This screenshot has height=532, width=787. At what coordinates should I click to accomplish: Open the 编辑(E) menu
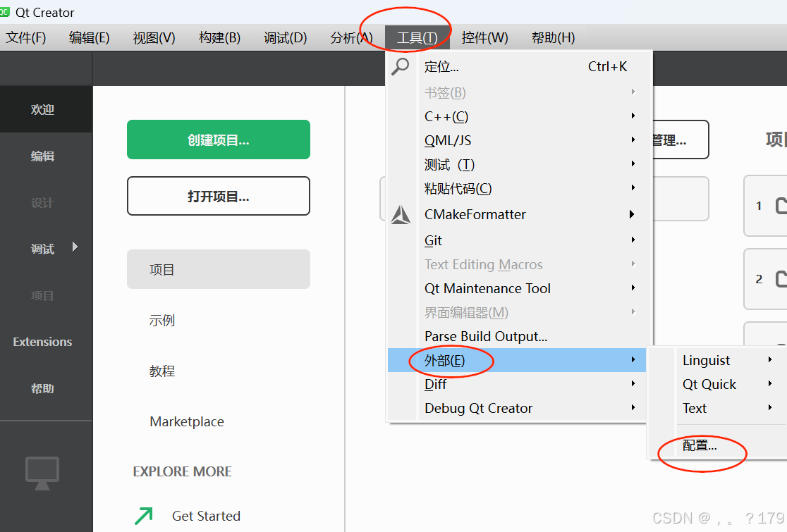[x=90, y=37]
